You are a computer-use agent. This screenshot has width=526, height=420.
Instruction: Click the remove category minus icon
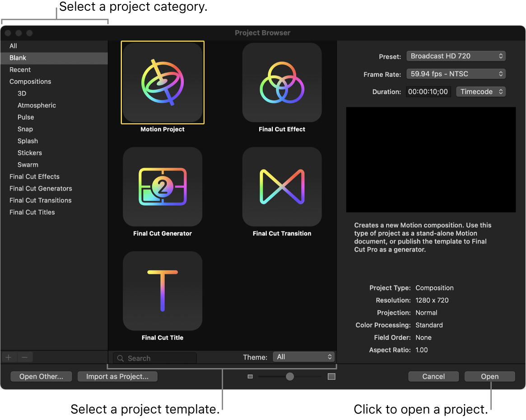coord(25,357)
